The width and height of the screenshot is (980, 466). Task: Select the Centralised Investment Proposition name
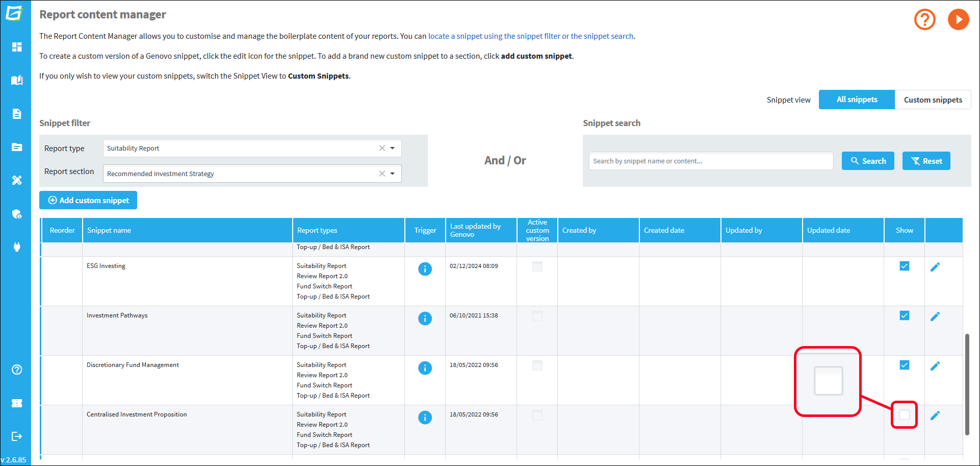[x=137, y=414]
